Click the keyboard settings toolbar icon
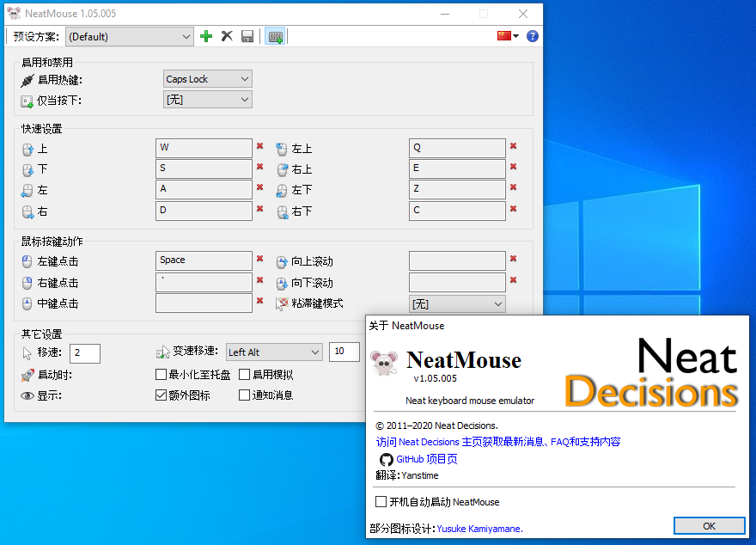 [x=275, y=36]
